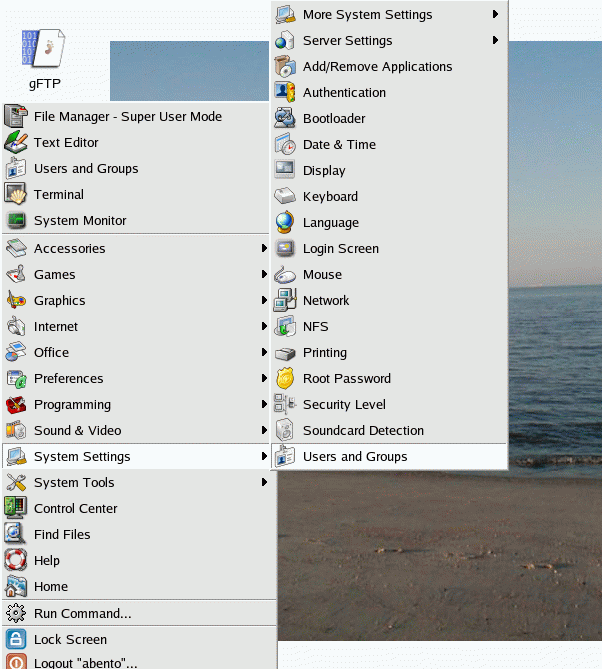Screen dimensions: 602x669
Task: Expand the System Tools submenu arrow
Action: pyautogui.click(x=264, y=482)
